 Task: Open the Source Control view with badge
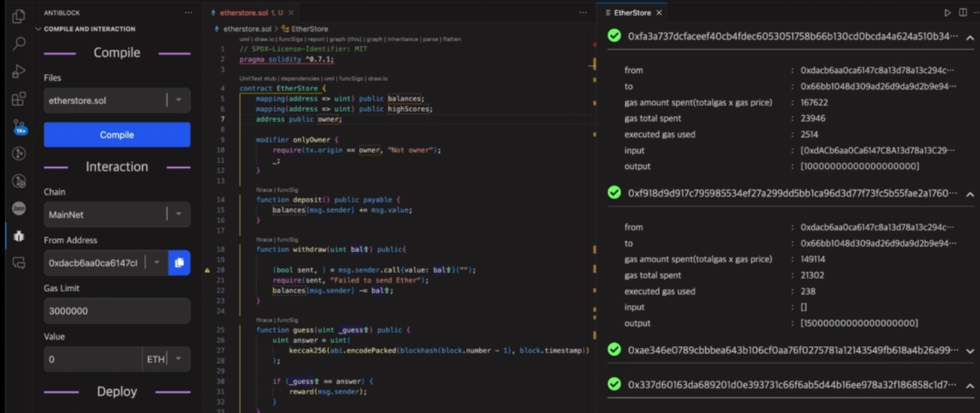(x=19, y=126)
